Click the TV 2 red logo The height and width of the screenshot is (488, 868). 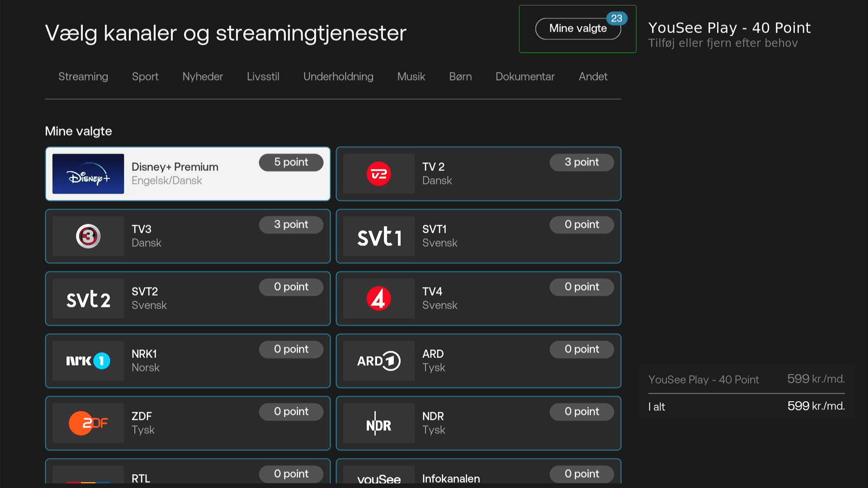pyautogui.click(x=379, y=174)
